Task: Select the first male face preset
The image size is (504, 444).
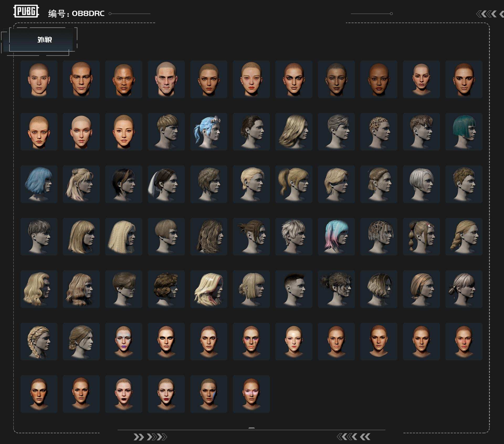Action: [39, 79]
